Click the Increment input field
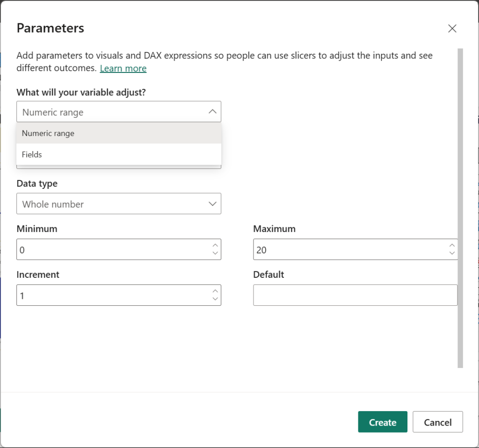This screenshot has height=448, width=479. [112, 296]
